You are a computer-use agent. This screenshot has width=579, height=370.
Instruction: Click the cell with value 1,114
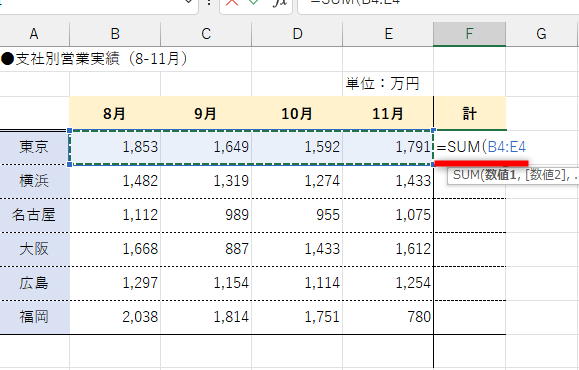(297, 283)
